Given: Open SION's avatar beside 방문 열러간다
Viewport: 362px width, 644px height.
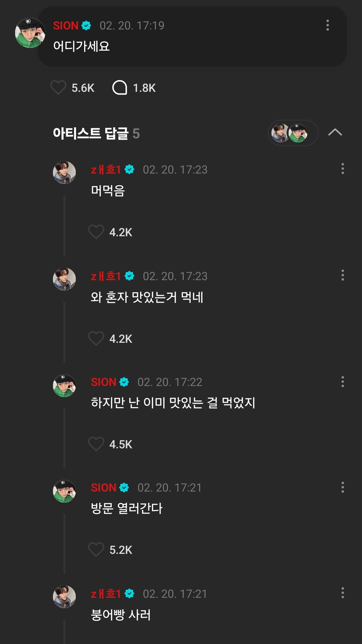Looking at the screenshot, I should (64, 491).
